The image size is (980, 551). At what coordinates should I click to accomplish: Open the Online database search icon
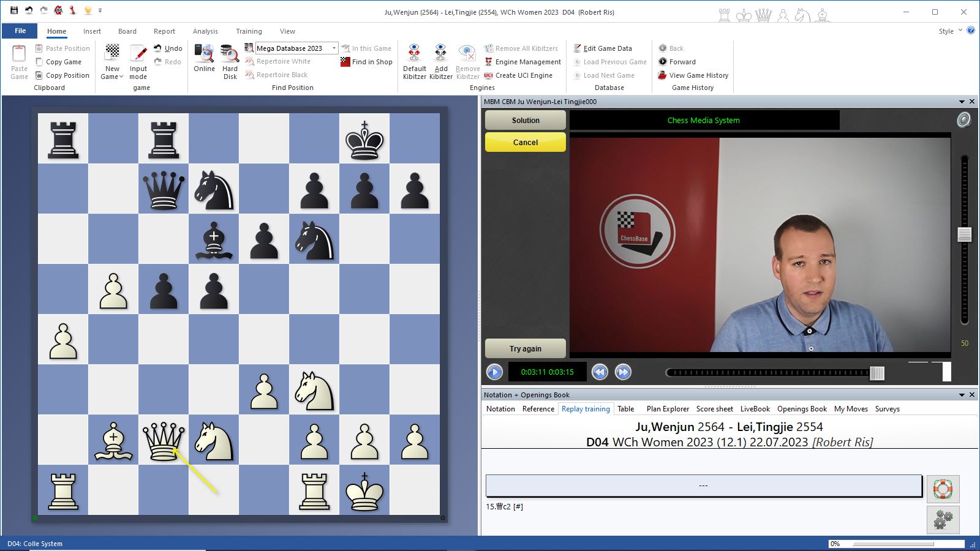pyautogui.click(x=204, y=54)
